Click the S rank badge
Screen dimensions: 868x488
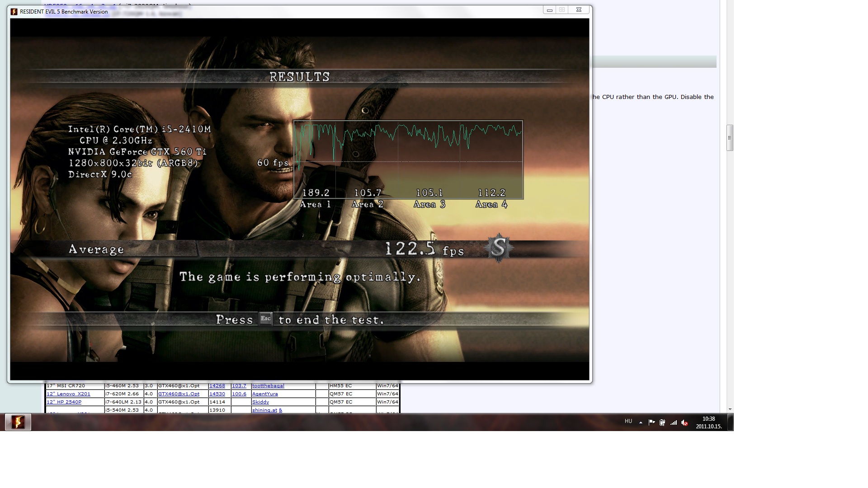[499, 248]
